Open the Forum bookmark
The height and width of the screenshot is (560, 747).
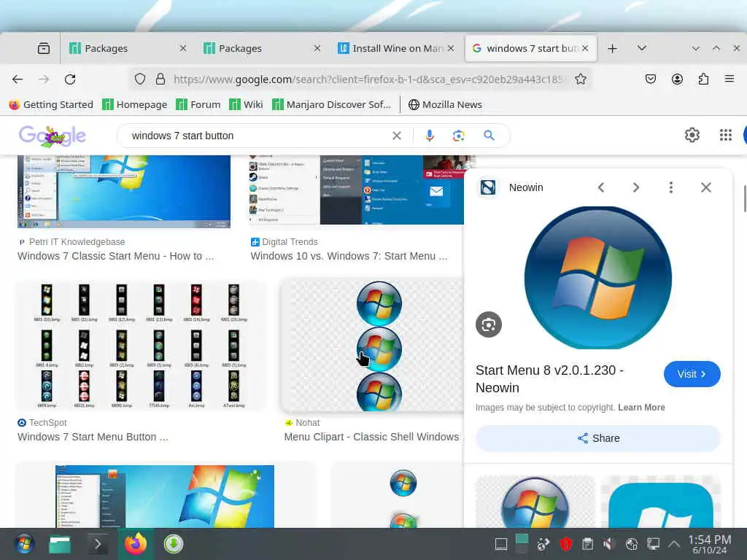click(x=198, y=104)
